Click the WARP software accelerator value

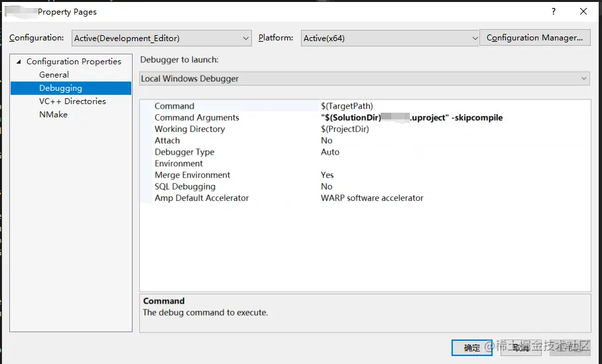pos(372,198)
